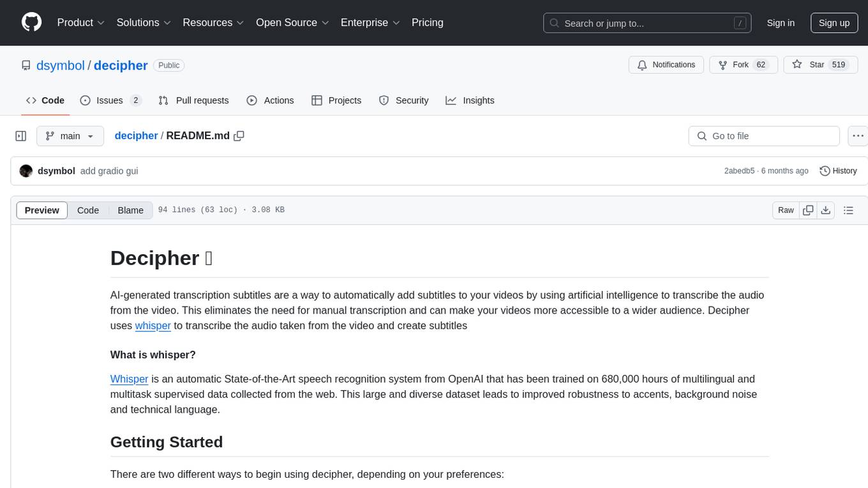Viewport: 868px width, 488px height.
Task: Click the Fork count 62
Action: 761,65
